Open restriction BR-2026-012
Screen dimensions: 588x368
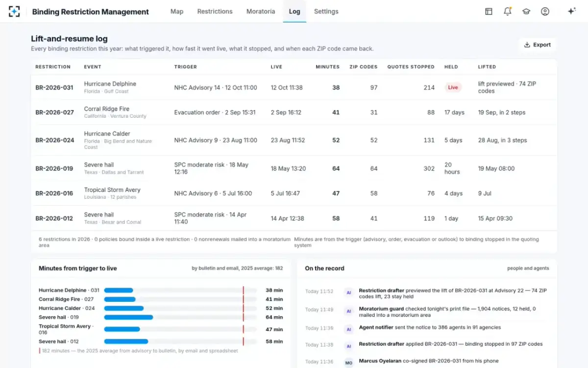pos(54,218)
